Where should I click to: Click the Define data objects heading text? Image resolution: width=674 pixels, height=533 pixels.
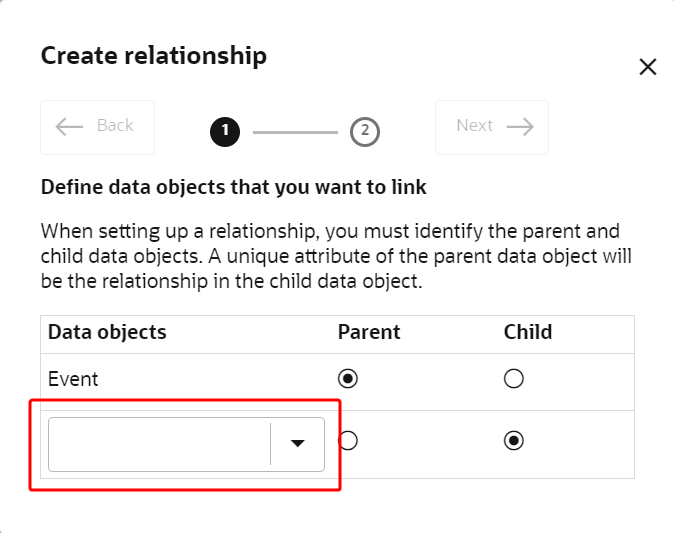pos(233,187)
